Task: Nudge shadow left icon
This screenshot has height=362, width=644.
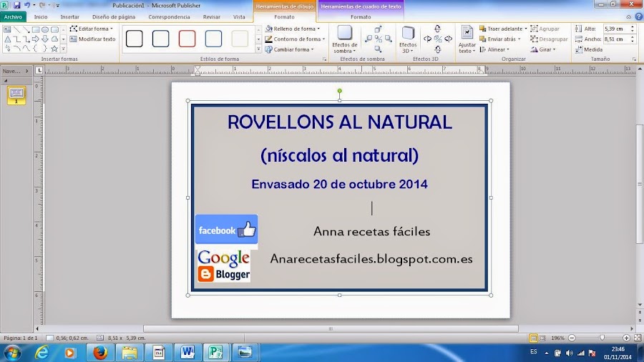Action: point(369,39)
